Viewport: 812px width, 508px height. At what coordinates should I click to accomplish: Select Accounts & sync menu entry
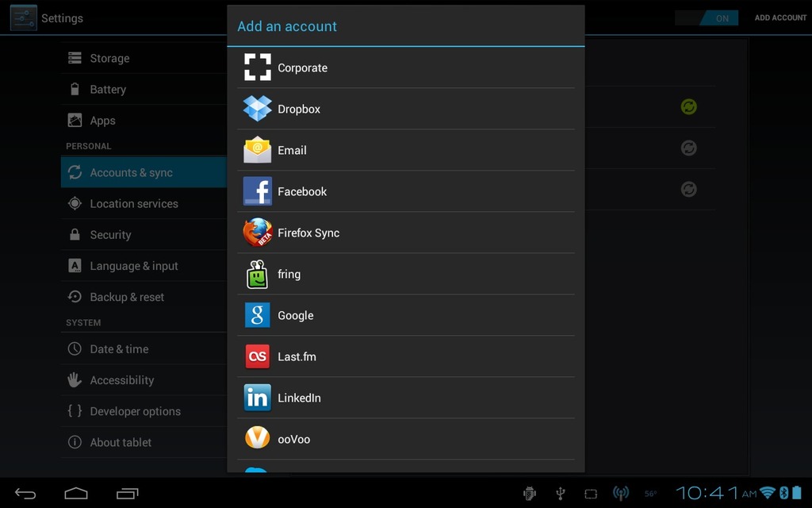(144, 172)
